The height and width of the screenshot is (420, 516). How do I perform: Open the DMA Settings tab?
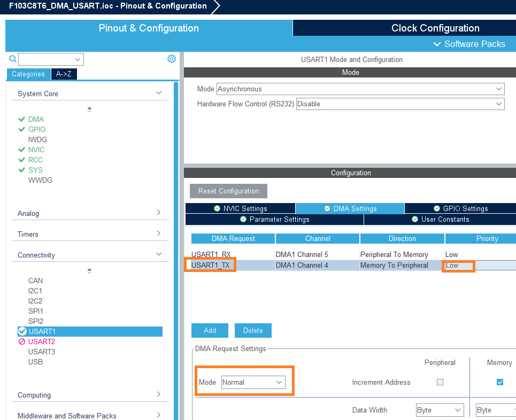tap(350, 208)
